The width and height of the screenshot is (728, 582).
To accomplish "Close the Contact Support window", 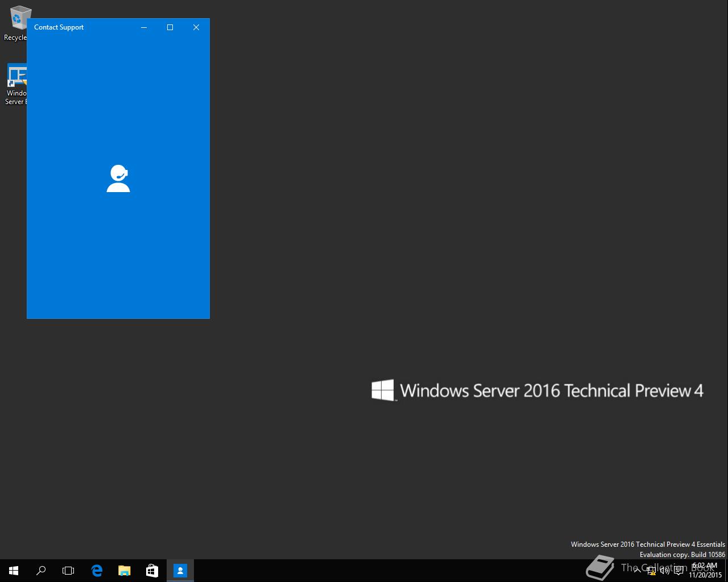I will pos(196,27).
